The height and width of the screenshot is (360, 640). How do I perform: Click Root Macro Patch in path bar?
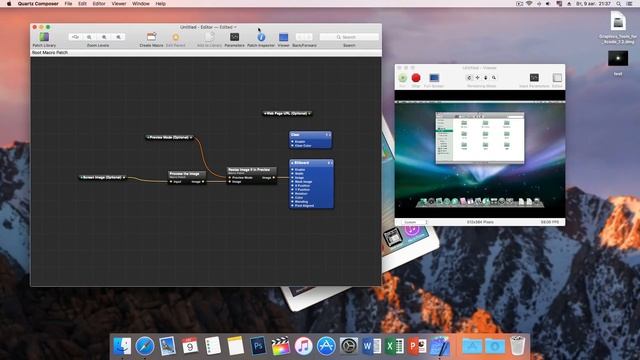(50, 53)
